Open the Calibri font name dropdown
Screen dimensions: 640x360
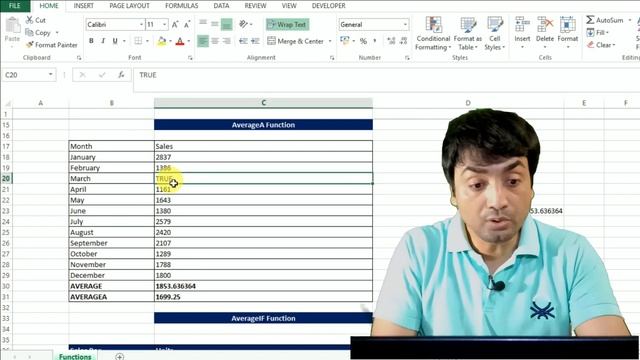tap(141, 24)
